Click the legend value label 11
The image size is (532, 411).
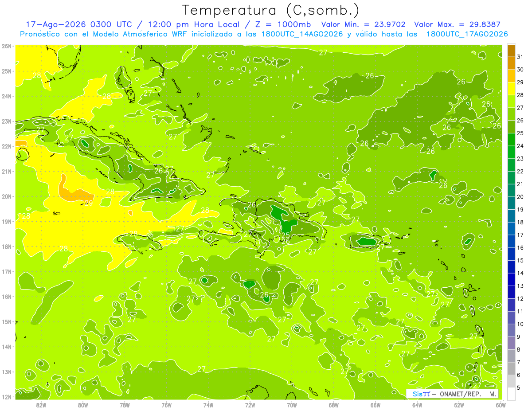point(520,311)
